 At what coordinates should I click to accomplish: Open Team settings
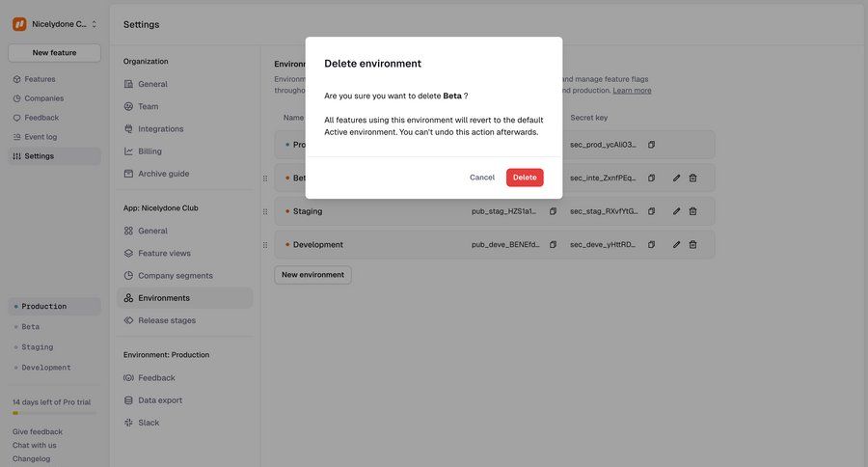(185, 106)
